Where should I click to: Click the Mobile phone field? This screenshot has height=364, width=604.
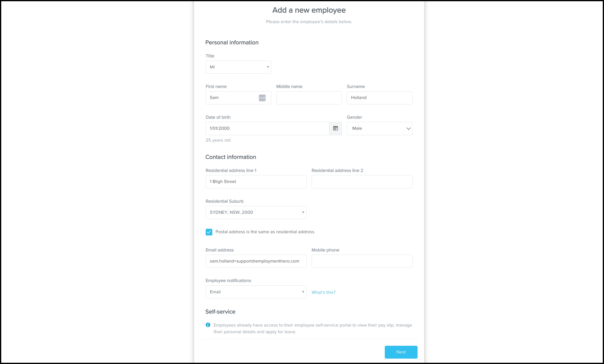tap(362, 261)
